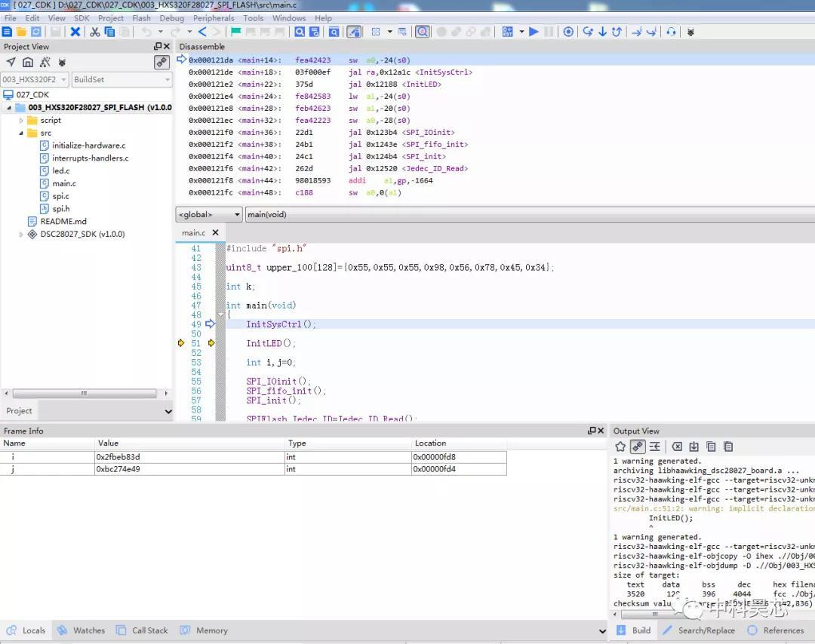
Task: Click the Cut scissors icon in toolbar
Action: click(x=94, y=32)
